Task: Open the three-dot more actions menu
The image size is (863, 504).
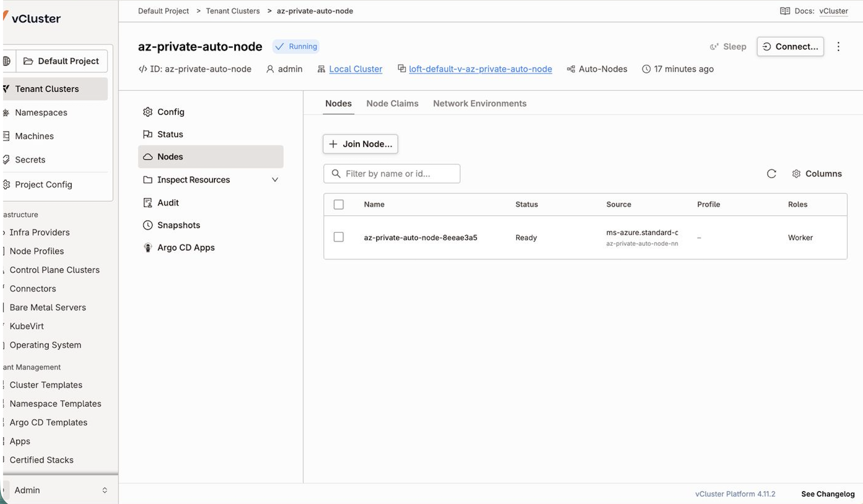Action: click(x=838, y=47)
